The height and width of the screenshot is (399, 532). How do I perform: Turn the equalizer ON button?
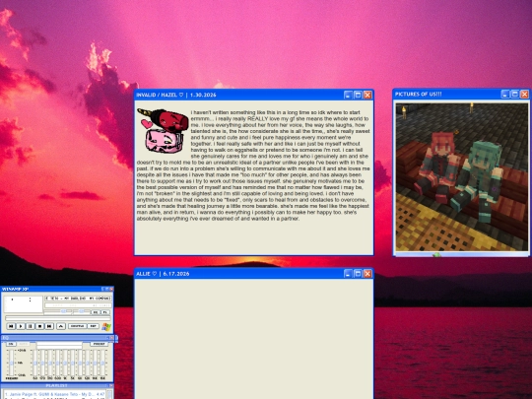click(11, 344)
